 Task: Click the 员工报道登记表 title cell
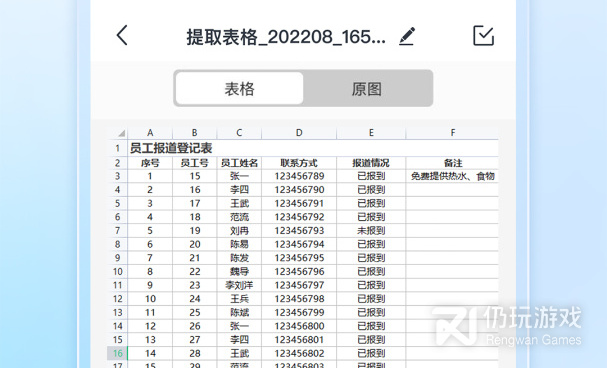[171, 148]
